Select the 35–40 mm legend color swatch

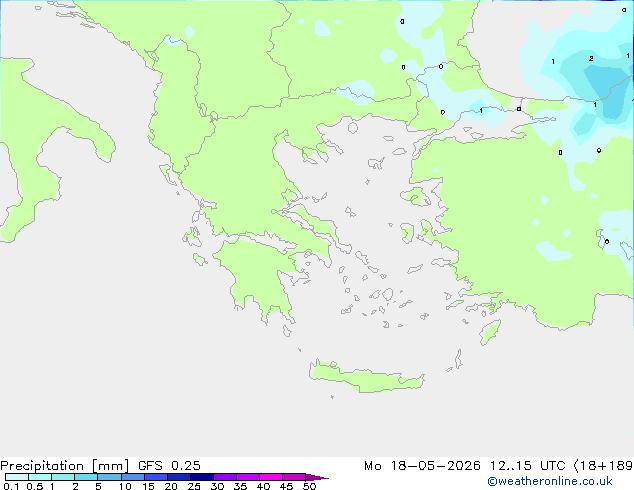[x=248, y=477]
